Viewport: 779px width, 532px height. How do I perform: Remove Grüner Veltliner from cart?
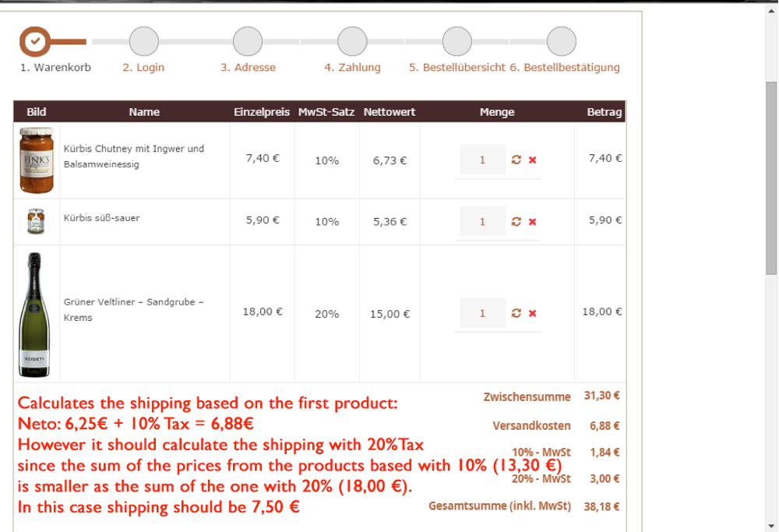click(533, 313)
